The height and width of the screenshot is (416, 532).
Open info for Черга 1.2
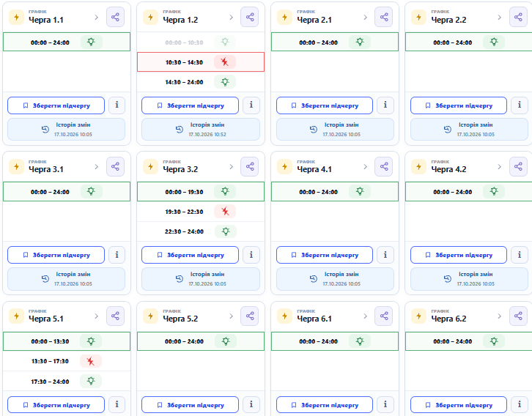(251, 105)
